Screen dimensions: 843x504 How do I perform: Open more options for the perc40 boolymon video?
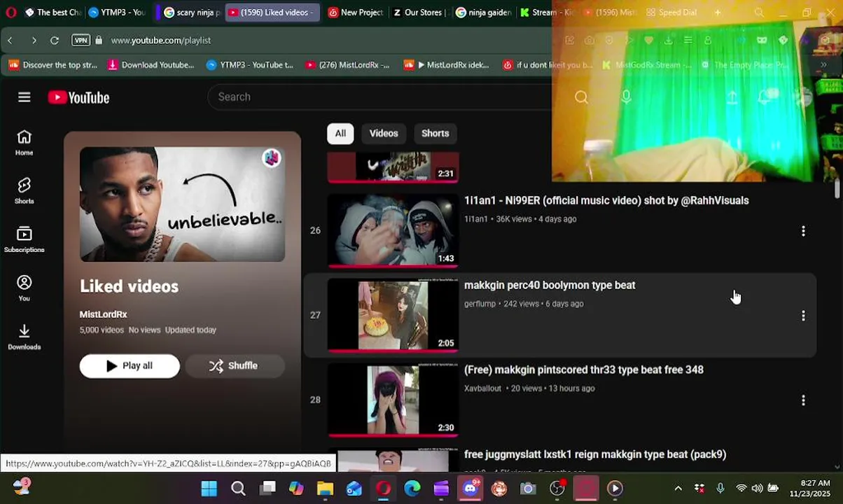(x=803, y=316)
